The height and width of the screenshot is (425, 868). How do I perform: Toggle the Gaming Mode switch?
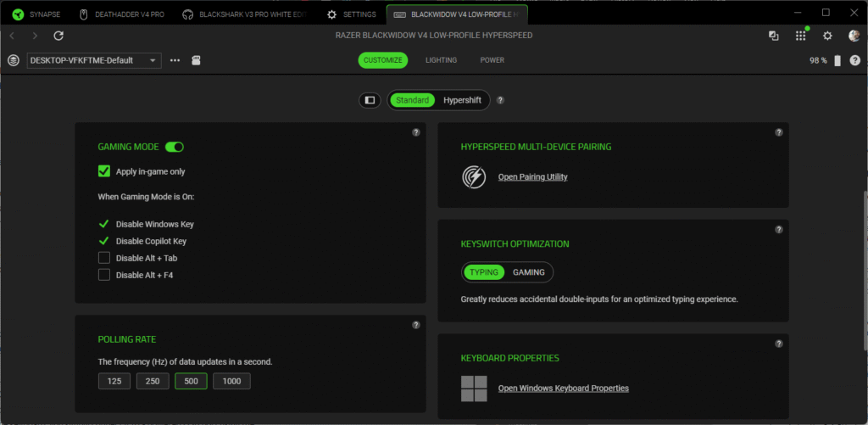175,147
